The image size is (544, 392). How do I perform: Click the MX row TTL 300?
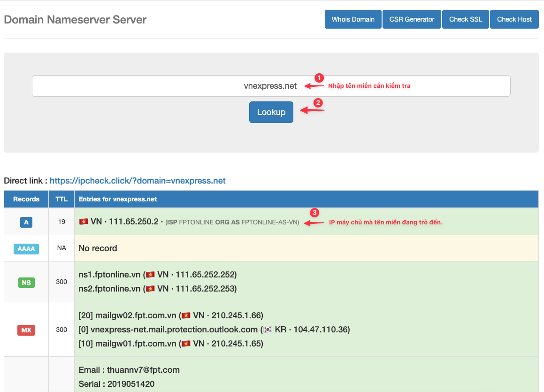[x=61, y=330]
